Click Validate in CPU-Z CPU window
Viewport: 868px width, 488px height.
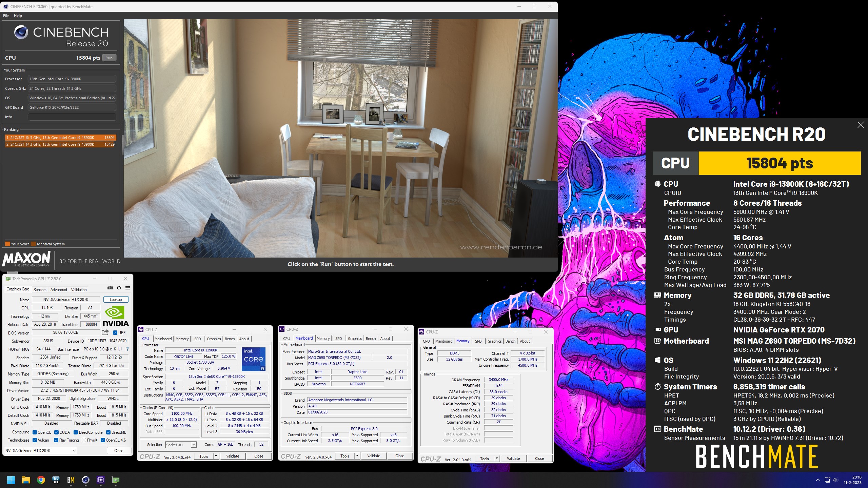233,456
